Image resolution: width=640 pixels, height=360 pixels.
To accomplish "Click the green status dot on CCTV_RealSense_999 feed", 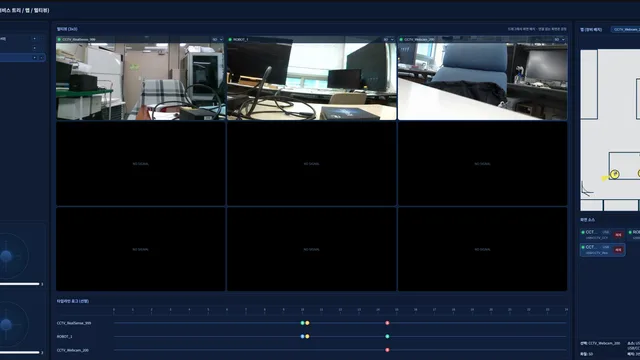I will coord(59,40).
